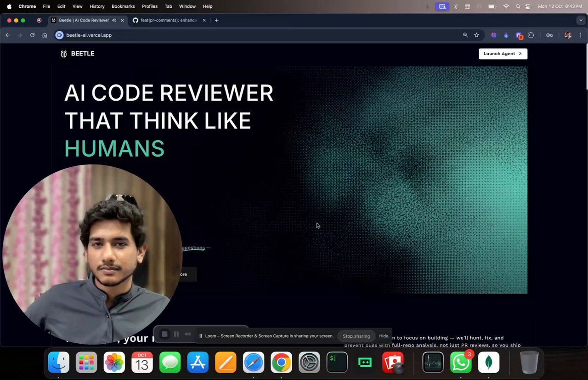Open Calendar from the Dock
Viewport: 588px width, 380px height.
click(x=142, y=363)
